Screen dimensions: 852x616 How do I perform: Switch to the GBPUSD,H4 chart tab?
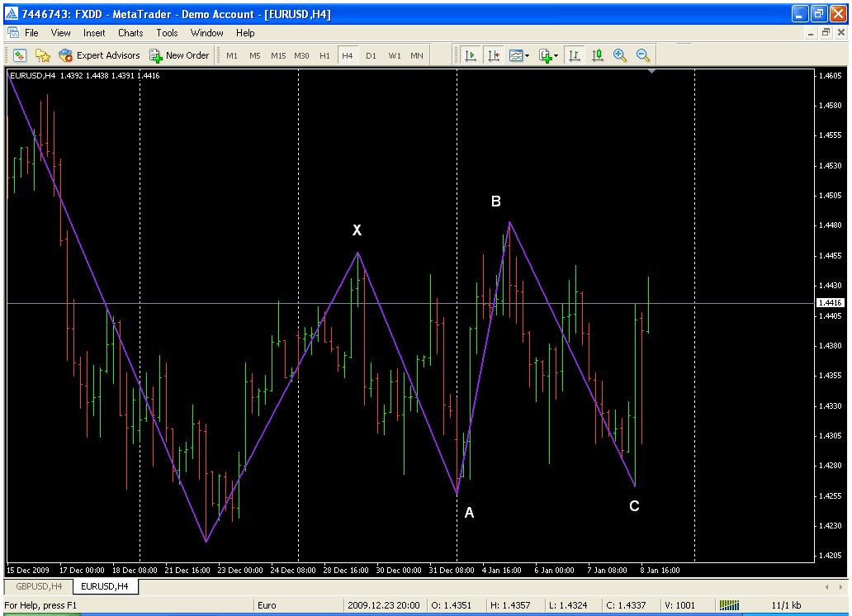37,586
